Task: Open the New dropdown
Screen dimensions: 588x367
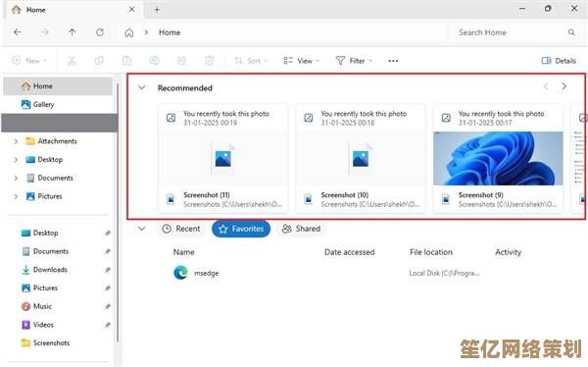Action: click(x=29, y=61)
